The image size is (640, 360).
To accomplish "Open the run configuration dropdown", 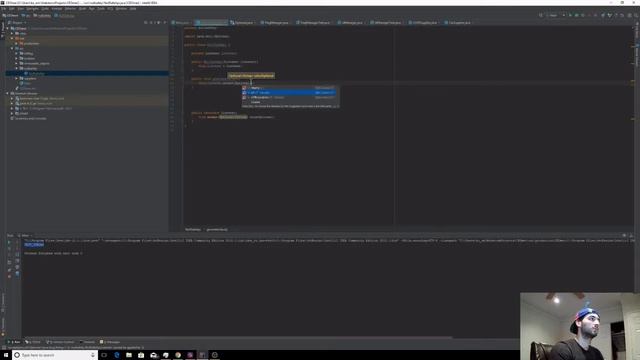I will (x=556, y=15).
